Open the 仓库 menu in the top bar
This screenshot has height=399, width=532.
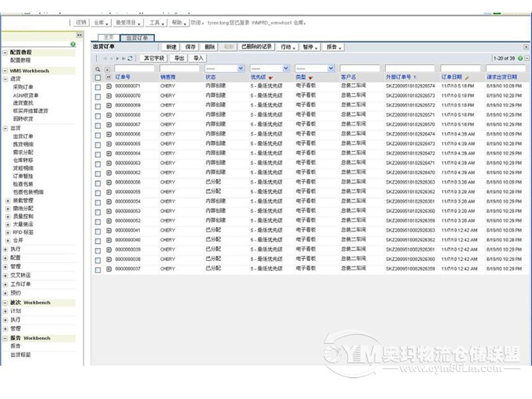pos(101,23)
